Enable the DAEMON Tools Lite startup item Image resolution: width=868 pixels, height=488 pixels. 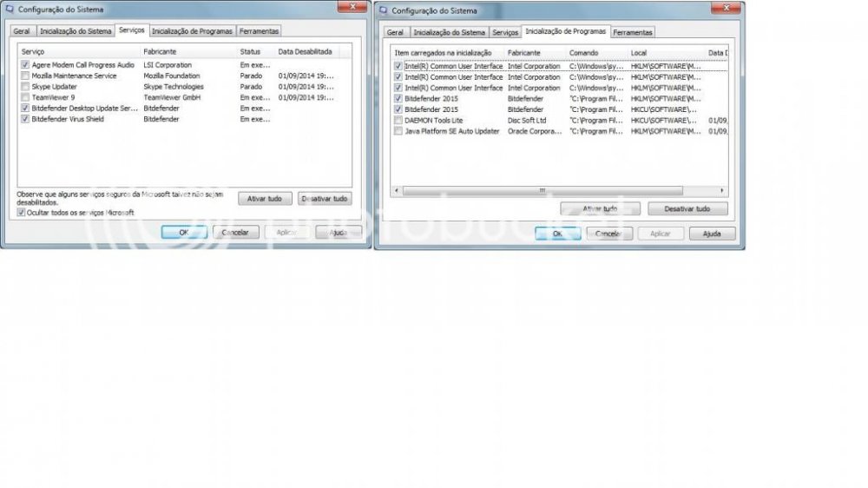pos(398,121)
